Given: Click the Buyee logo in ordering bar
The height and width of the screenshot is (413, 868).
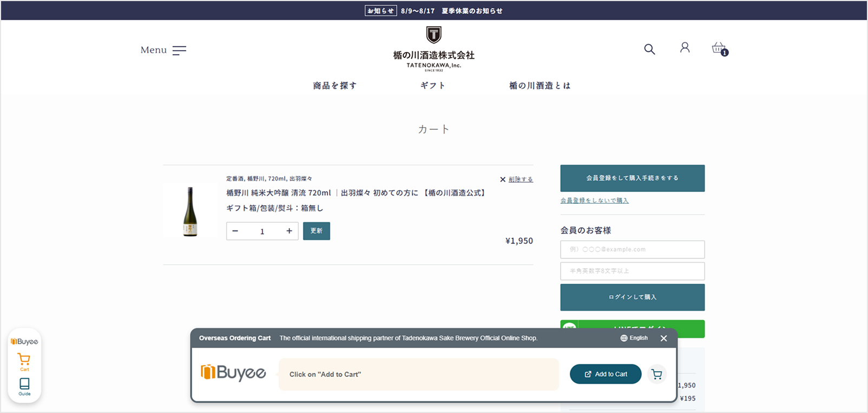Looking at the screenshot, I should [x=233, y=372].
